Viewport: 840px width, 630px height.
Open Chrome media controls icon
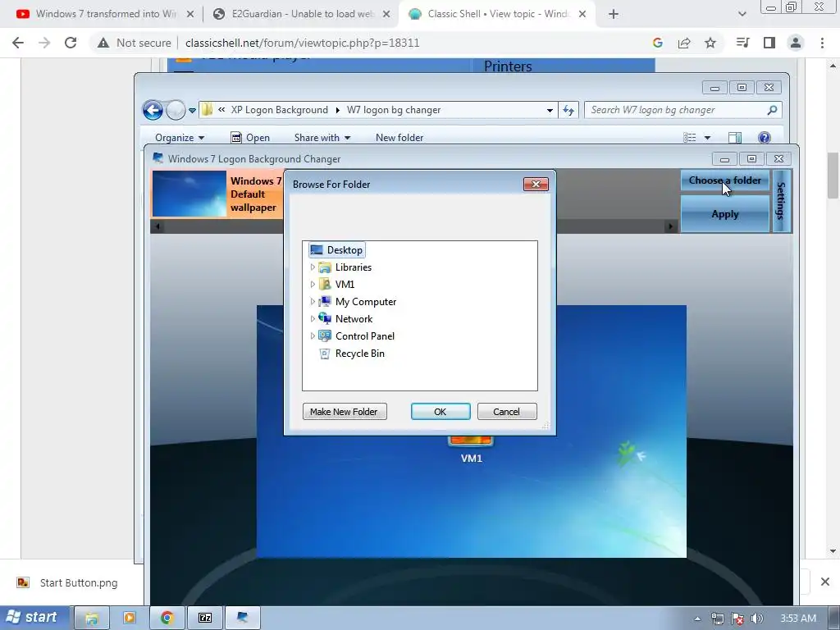(x=742, y=43)
